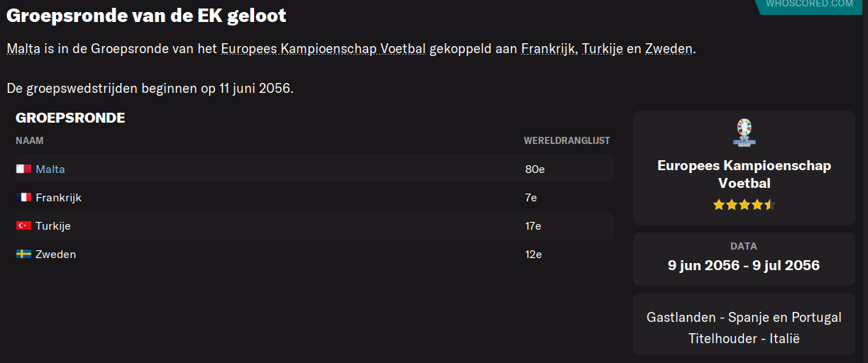Click the Europees Kampioenschap trophy logo
The height and width of the screenshot is (363, 868).
click(744, 133)
